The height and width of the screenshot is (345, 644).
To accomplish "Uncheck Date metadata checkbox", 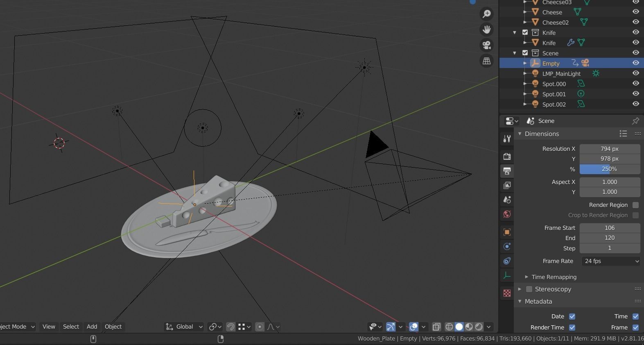I will pyautogui.click(x=572, y=316).
